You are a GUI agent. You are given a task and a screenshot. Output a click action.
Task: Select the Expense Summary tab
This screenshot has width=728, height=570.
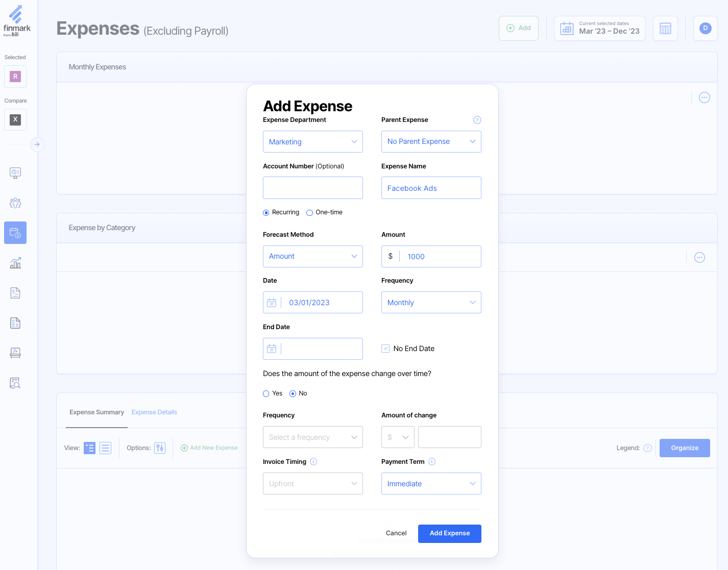[96, 412]
